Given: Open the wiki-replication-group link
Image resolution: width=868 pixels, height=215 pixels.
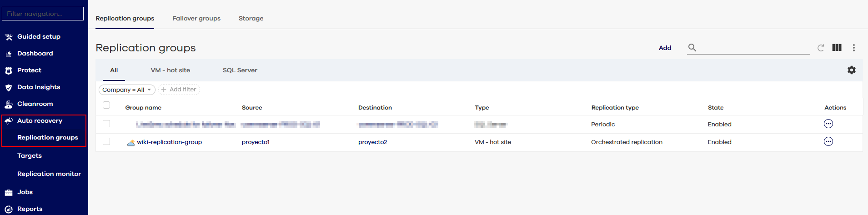Looking at the screenshot, I should pyautogui.click(x=170, y=142).
